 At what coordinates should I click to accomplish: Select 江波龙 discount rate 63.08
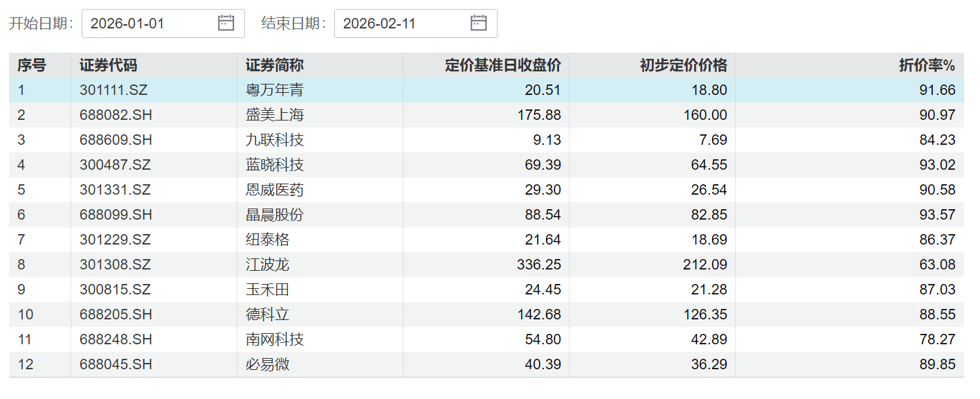point(938,265)
